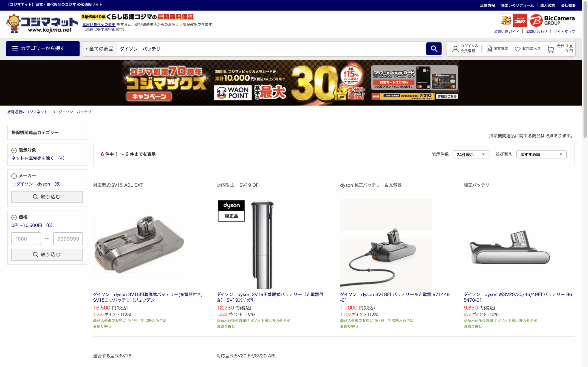
Task: Open 会社概要 in top menu
Action: tap(568, 5)
